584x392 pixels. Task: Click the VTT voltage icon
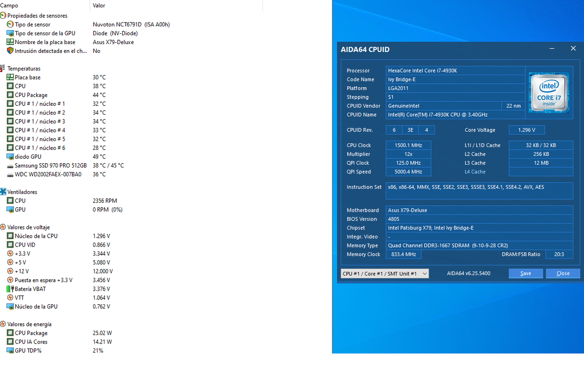point(10,298)
